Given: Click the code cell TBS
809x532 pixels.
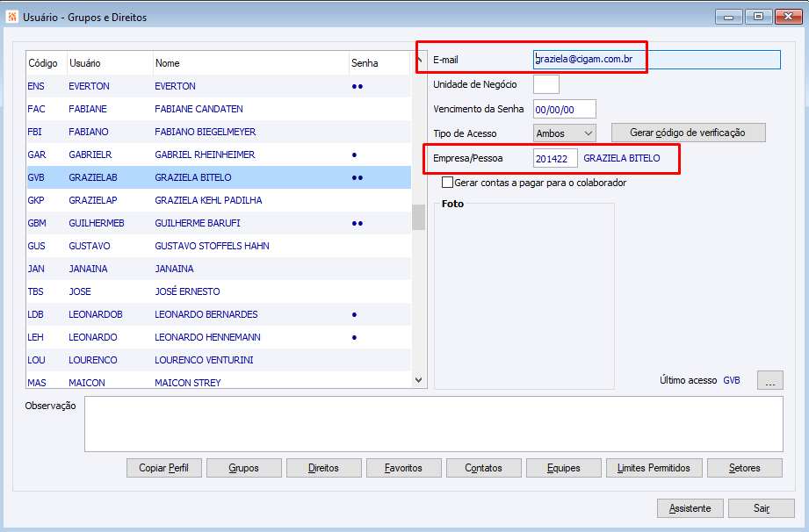Looking at the screenshot, I should 36,291.
